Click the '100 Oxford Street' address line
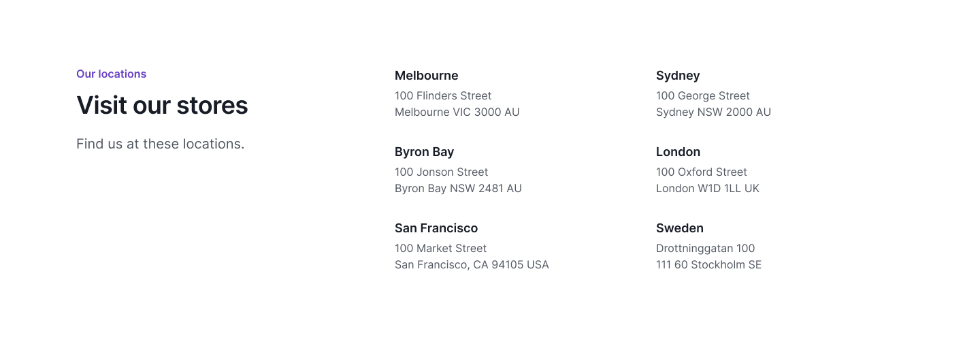 [702, 172]
